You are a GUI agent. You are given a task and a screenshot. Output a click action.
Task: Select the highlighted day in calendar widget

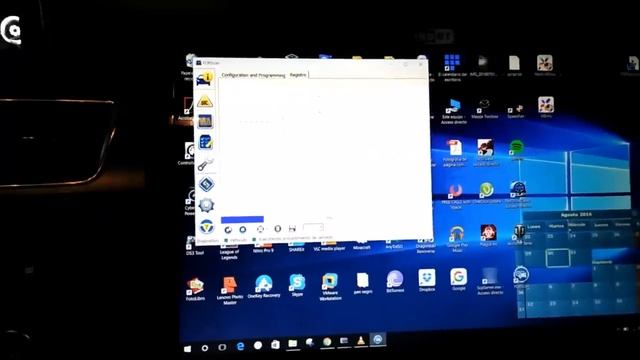558,258
